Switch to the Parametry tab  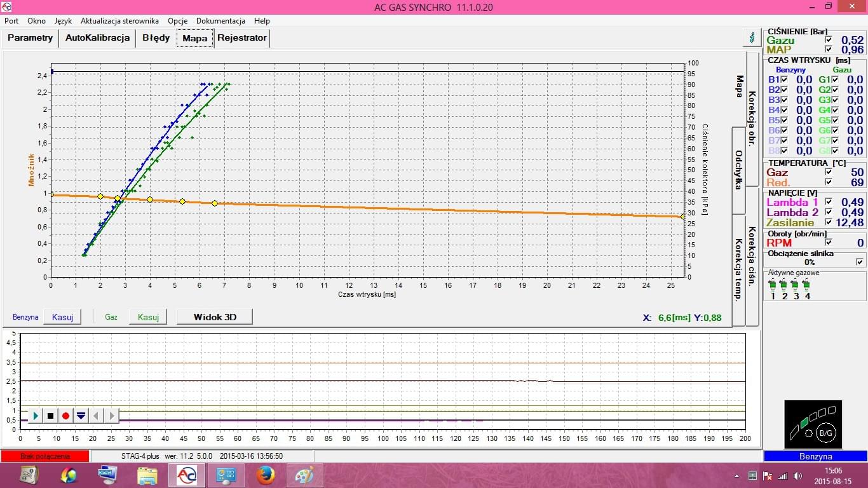[x=31, y=37]
